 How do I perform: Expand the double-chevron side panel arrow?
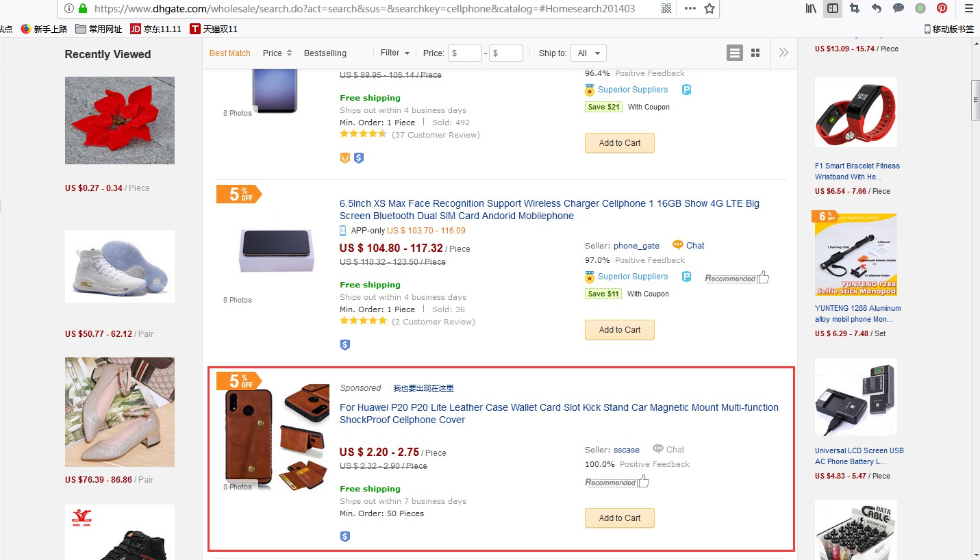(x=783, y=53)
